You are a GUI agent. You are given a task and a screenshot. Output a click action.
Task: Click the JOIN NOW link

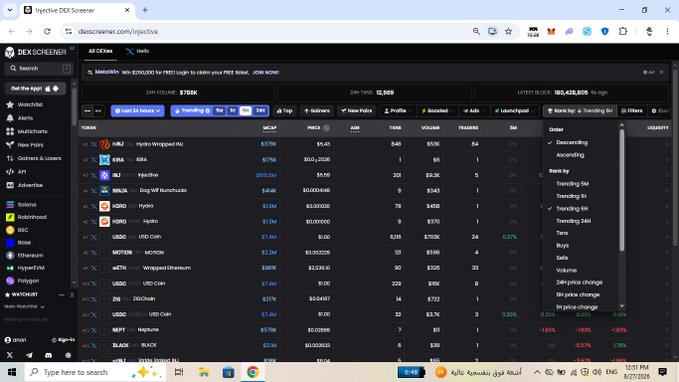pyautogui.click(x=265, y=72)
